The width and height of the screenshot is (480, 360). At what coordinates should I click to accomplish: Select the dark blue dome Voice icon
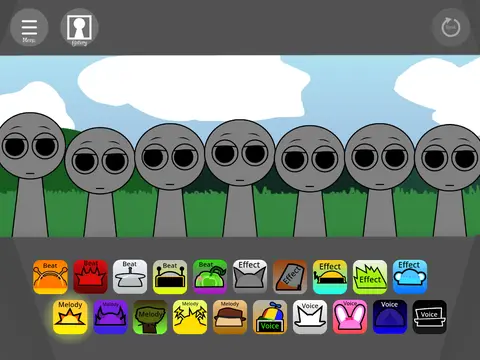(390, 317)
